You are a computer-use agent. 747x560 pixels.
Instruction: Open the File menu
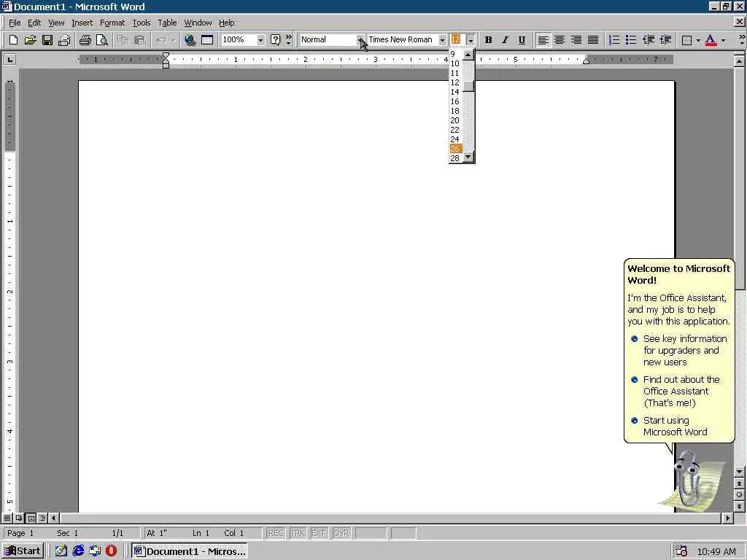(15, 23)
